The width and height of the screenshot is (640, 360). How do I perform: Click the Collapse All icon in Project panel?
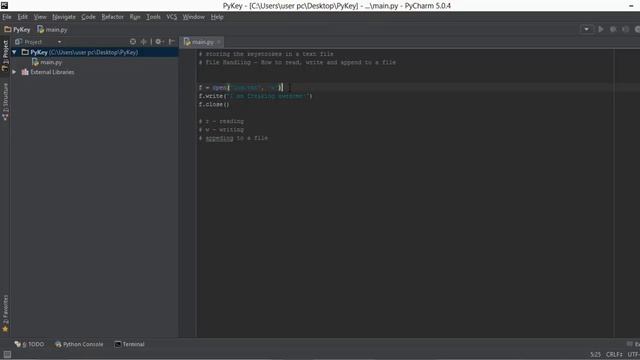(x=144, y=42)
